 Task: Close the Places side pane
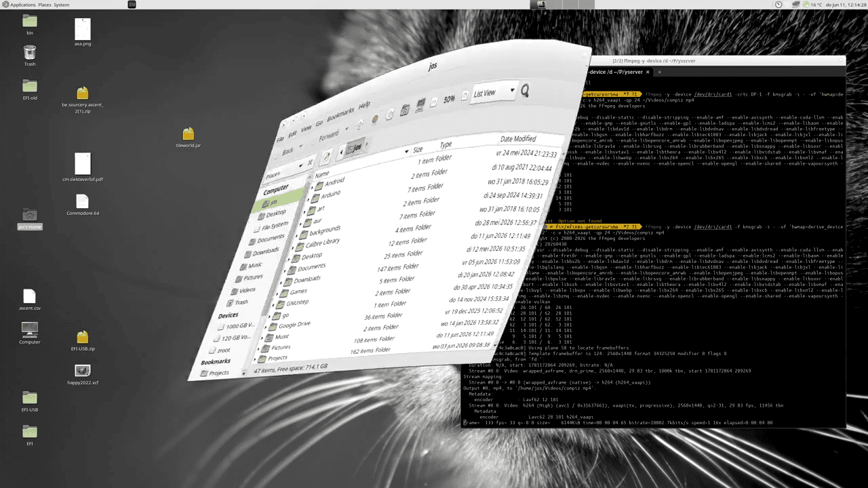pyautogui.click(x=309, y=163)
